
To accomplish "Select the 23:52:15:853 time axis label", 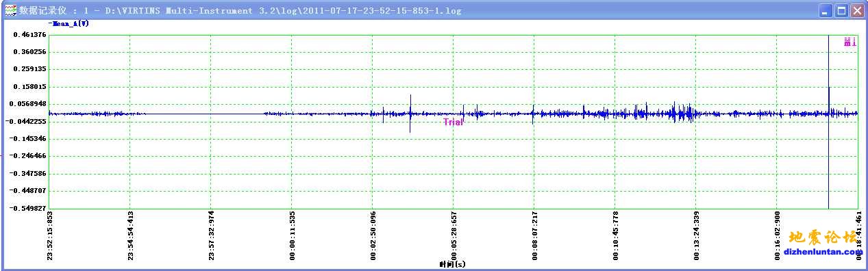I will (x=49, y=236).
